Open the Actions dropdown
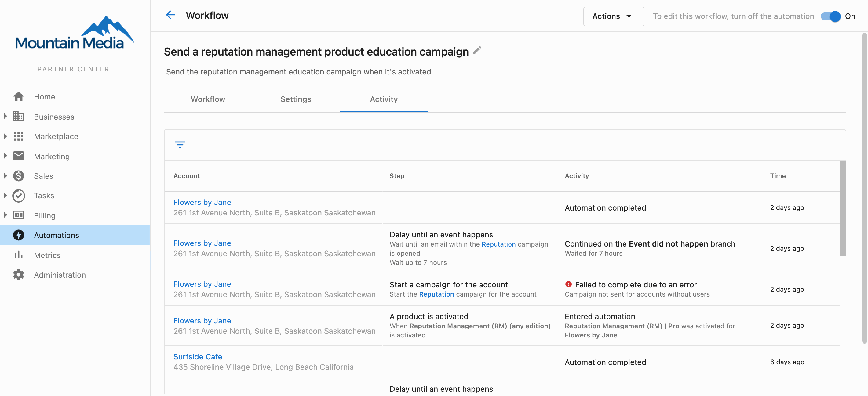Screen dimensions: 868x396 point(614,16)
